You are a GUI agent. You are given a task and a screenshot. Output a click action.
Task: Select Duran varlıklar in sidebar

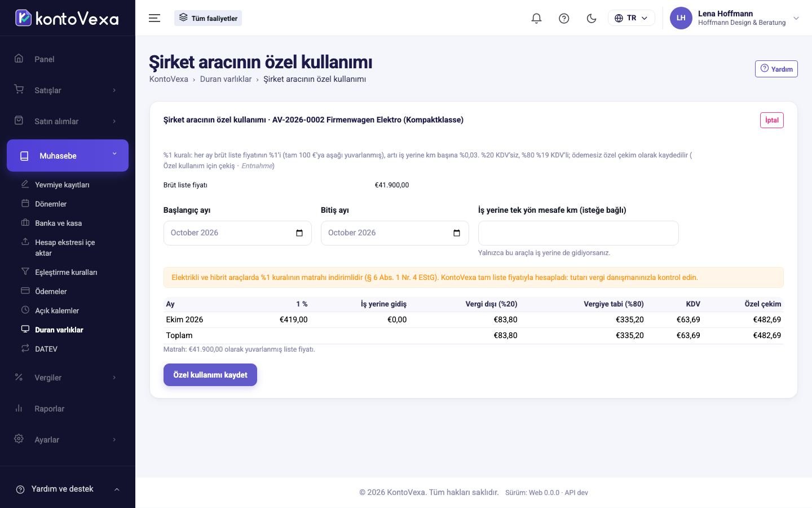(x=59, y=330)
